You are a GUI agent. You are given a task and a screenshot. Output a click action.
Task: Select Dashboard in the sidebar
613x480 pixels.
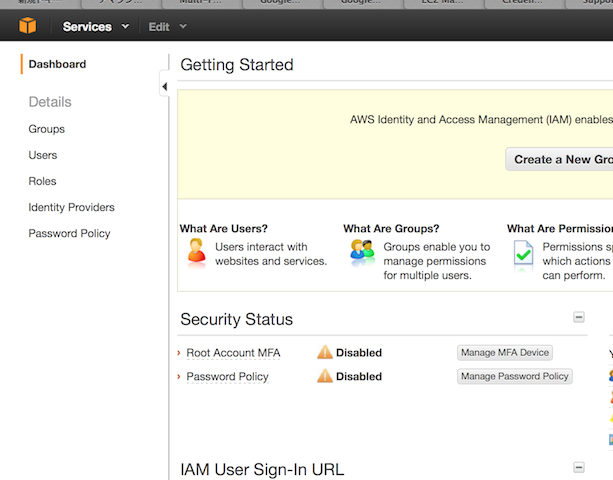(x=57, y=64)
